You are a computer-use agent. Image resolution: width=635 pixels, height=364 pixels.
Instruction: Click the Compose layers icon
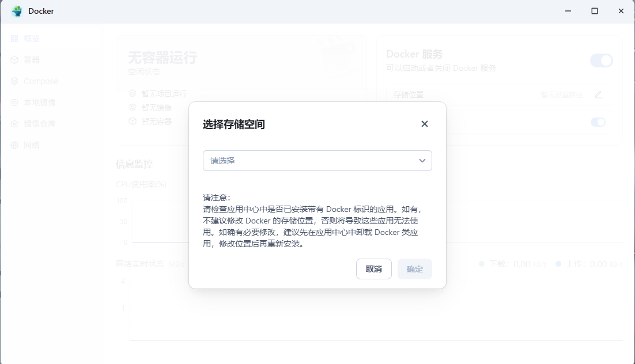pyautogui.click(x=14, y=81)
